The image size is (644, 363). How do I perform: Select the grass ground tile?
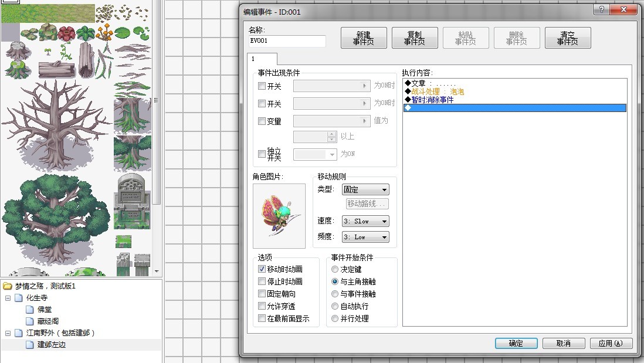(x=48, y=13)
